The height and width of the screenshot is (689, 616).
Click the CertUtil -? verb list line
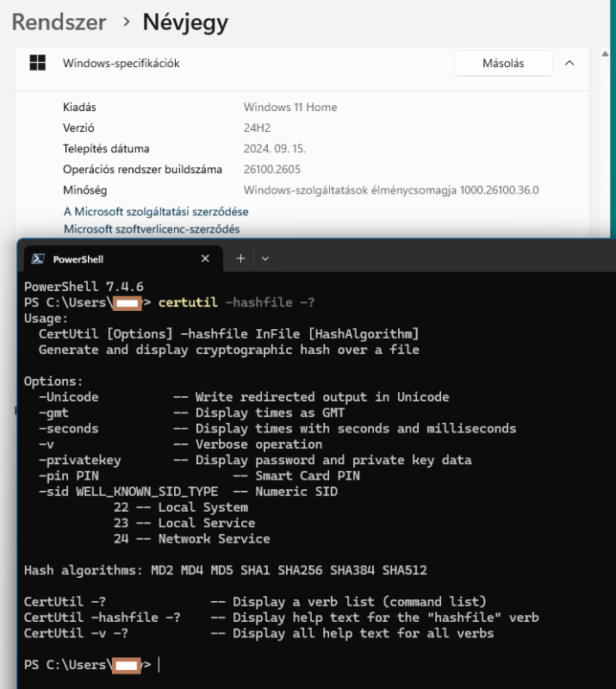255,601
